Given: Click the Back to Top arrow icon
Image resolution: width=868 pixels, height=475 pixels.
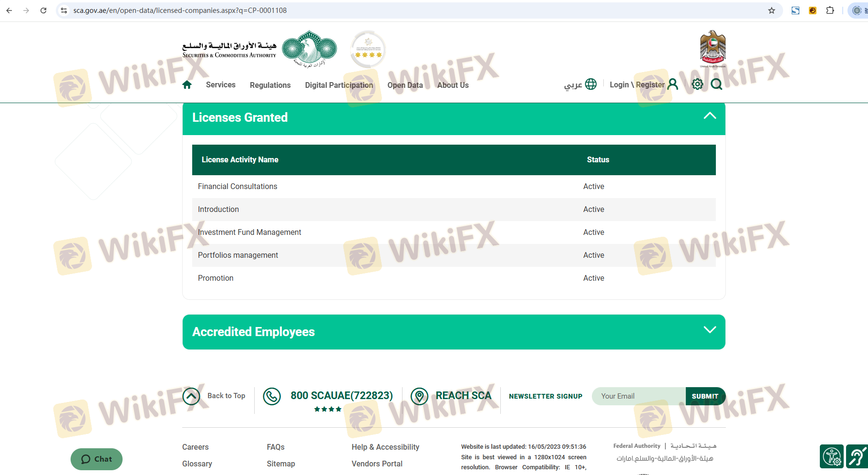Looking at the screenshot, I should pyautogui.click(x=191, y=396).
